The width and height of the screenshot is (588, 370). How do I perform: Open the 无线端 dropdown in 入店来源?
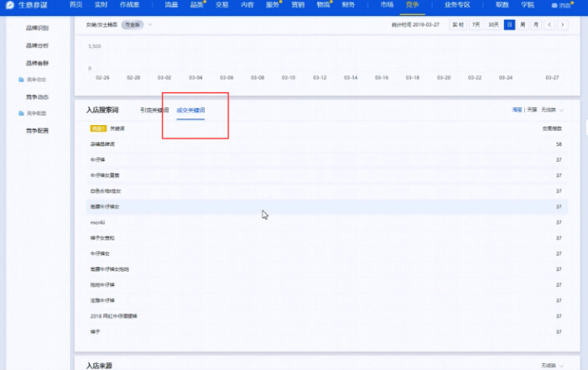555,365
